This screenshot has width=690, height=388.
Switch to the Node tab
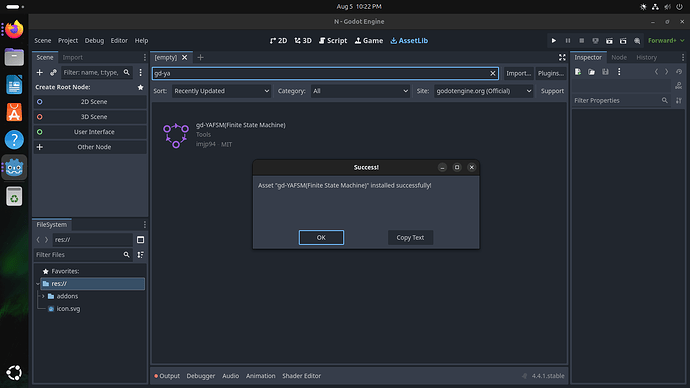click(619, 57)
